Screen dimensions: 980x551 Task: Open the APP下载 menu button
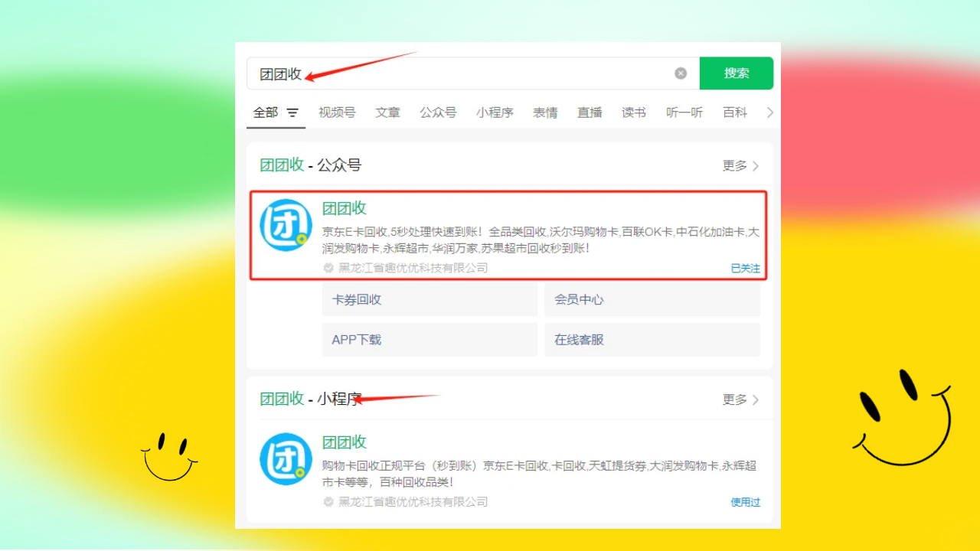pyautogui.click(x=430, y=340)
